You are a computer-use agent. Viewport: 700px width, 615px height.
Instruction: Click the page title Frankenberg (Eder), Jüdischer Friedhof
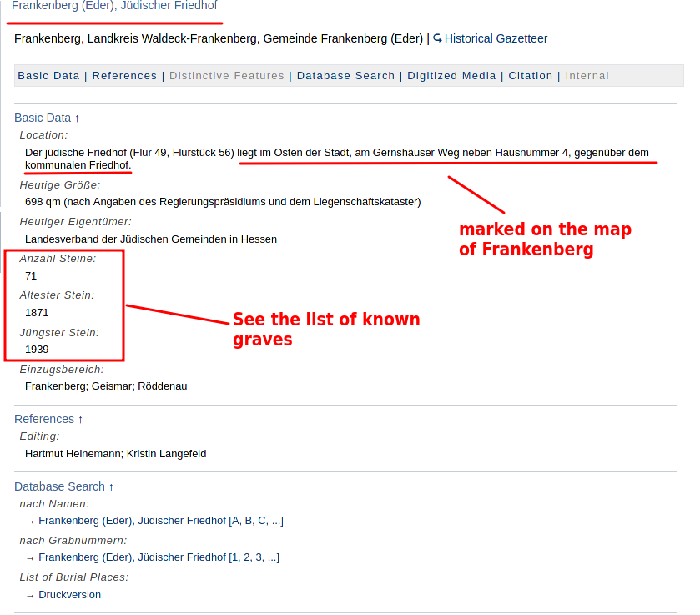point(114,6)
